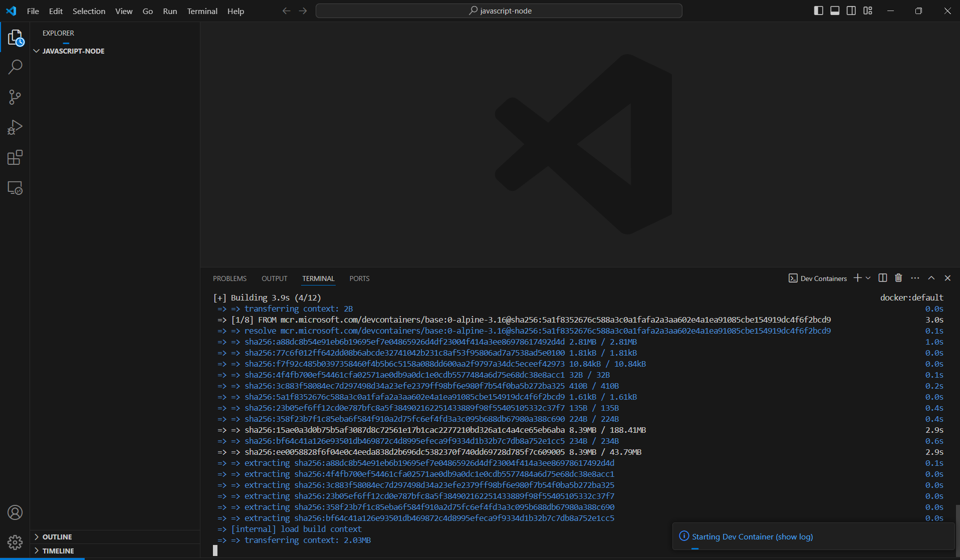Open the Extensions view
The image size is (960, 560).
pos(15,157)
